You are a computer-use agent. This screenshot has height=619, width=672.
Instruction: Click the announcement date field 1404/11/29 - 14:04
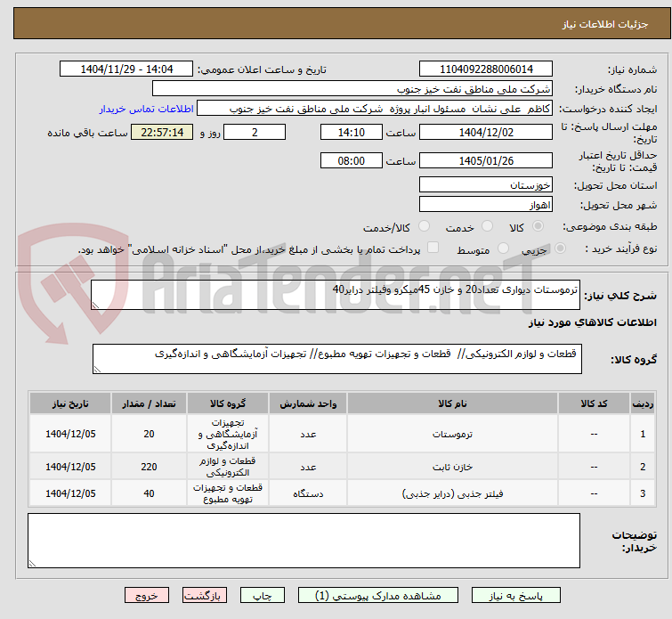pyautogui.click(x=126, y=69)
